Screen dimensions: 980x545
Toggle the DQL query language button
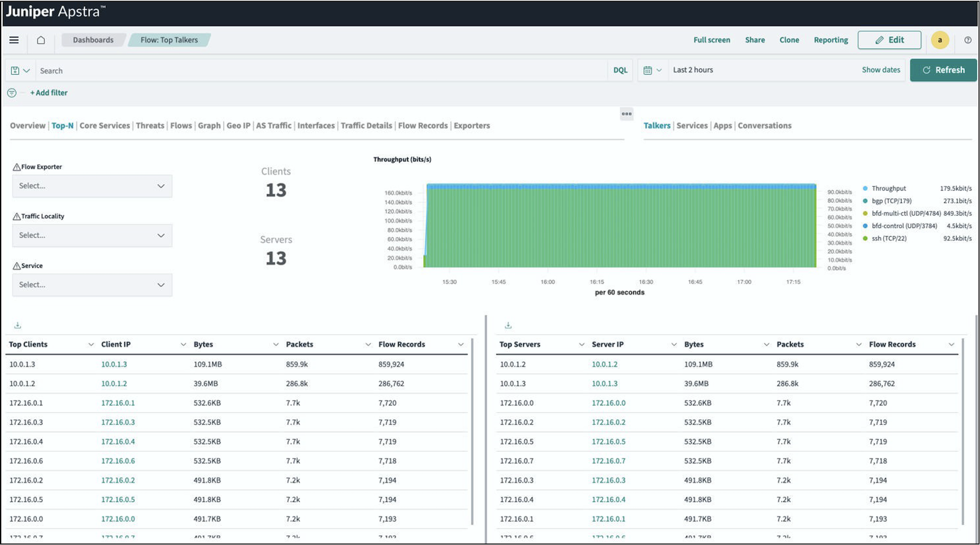(620, 71)
